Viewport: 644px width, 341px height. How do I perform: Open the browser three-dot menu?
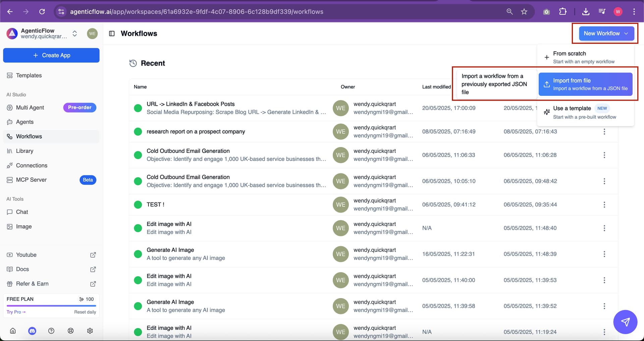634,12
